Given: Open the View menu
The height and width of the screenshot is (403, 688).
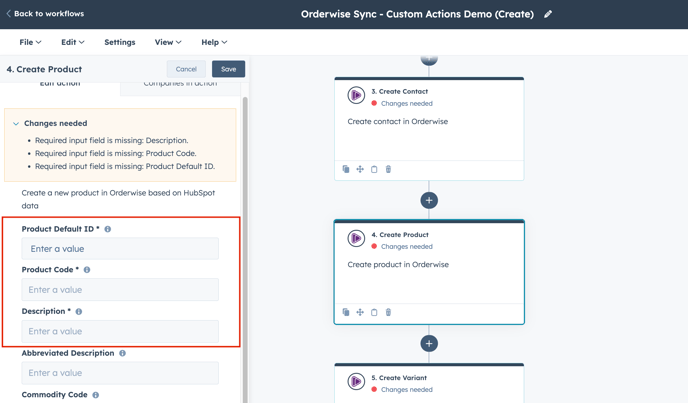Looking at the screenshot, I should 168,42.
